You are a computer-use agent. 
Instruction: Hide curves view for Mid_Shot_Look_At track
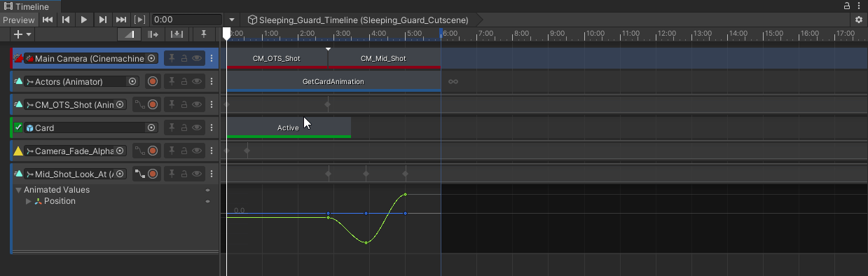coord(139,174)
